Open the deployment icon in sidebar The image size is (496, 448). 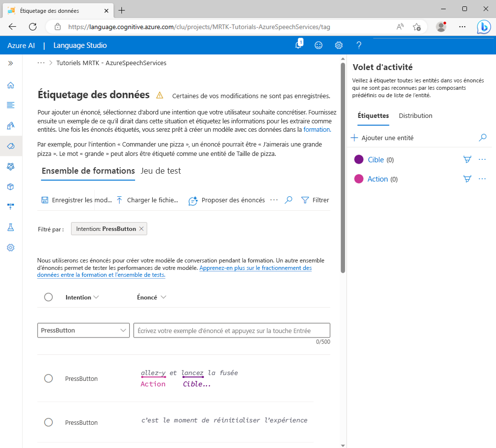10,207
